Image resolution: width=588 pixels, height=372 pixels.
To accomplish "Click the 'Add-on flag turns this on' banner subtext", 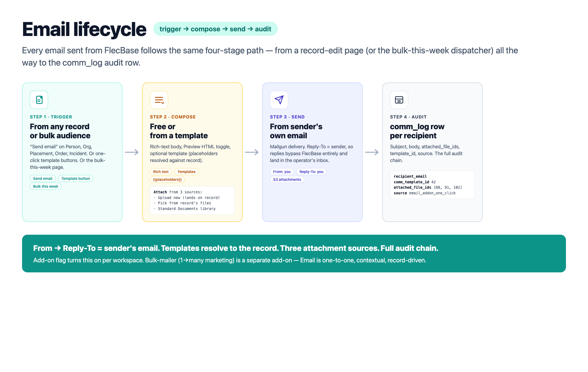I will tap(230, 260).
